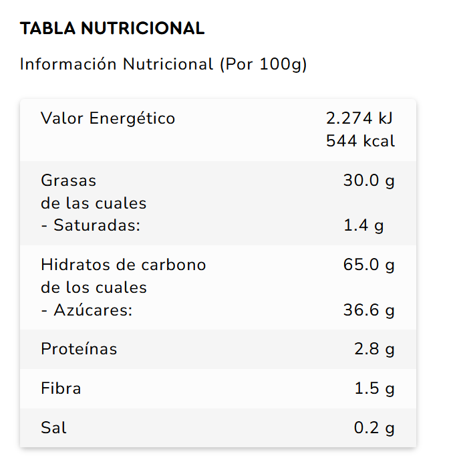Viewport: 459px width, 476px height.
Task: Select the 65.0 g carbohydrate value
Action: pos(369,265)
